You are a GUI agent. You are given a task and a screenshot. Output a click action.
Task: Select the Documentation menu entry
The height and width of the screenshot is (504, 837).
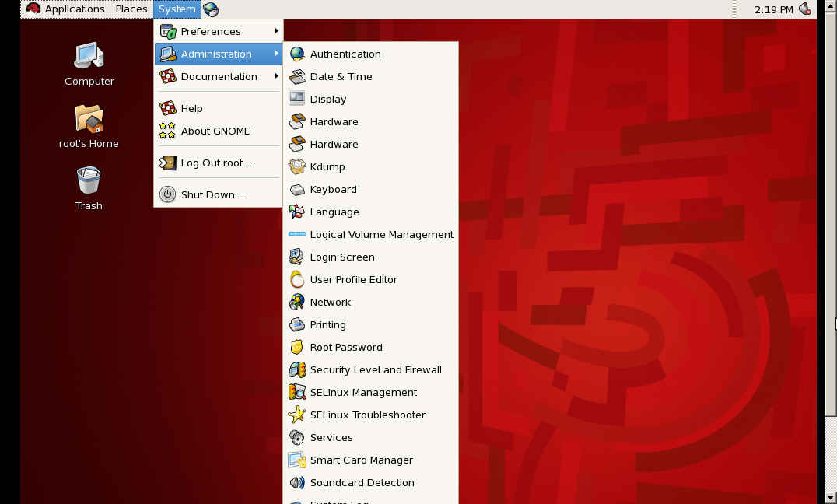[219, 76]
